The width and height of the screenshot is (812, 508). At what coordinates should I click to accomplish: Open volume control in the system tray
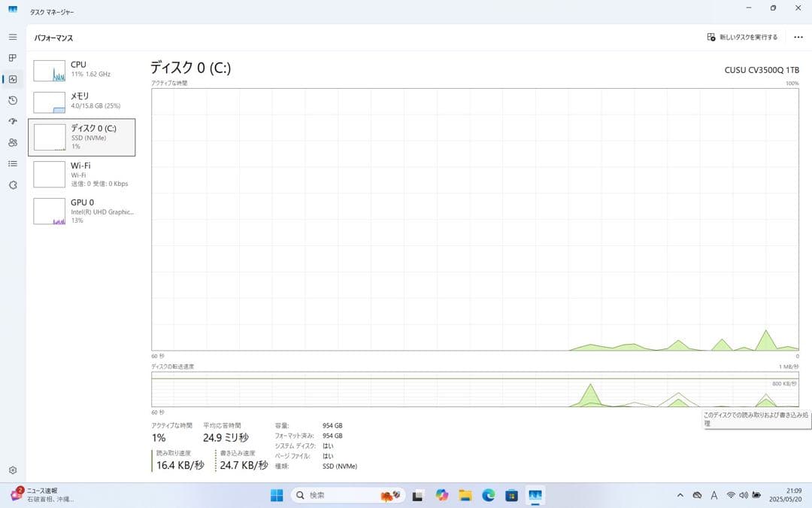tap(744, 495)
